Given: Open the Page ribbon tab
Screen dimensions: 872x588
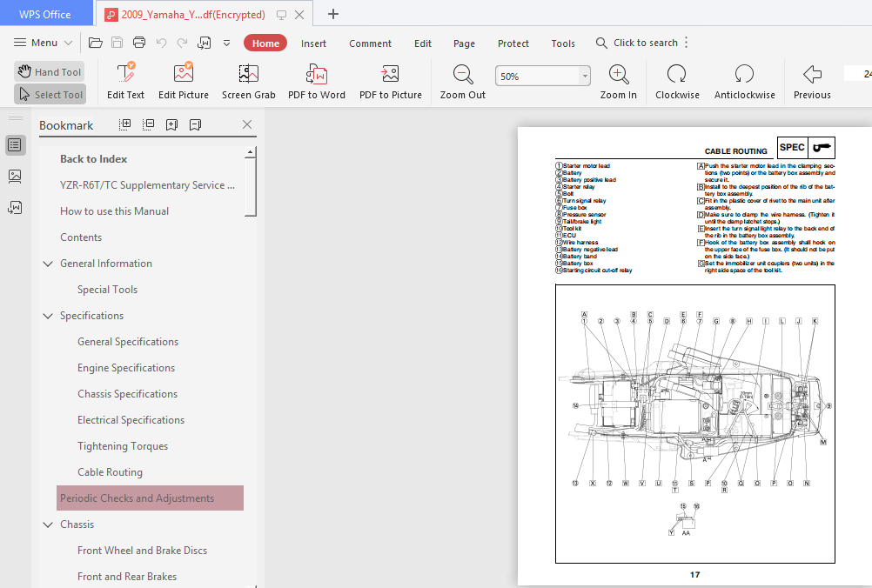Looking at the screenshot, I should point(464,43).
